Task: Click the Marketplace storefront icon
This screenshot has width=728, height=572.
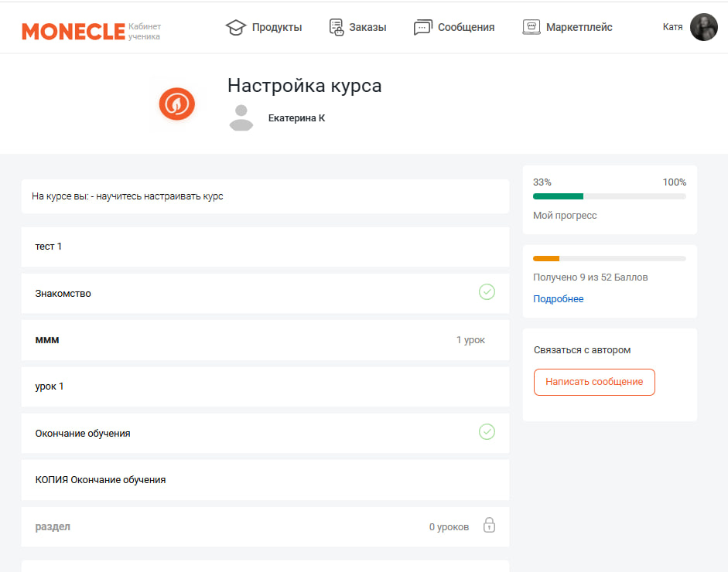Action: click(531, 28)
